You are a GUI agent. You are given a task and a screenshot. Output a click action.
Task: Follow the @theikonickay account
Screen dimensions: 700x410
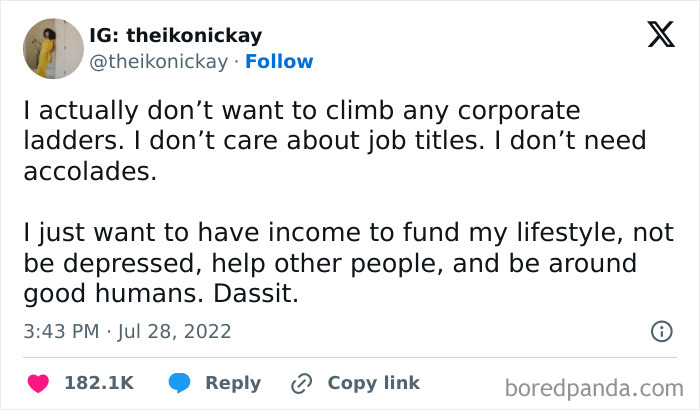pos(279,62)
